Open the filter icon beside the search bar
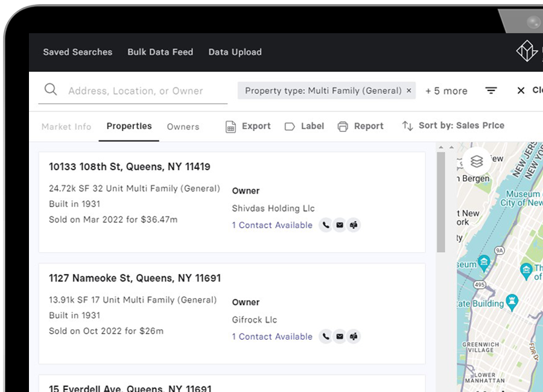The image size is (543, 392). 491,90
